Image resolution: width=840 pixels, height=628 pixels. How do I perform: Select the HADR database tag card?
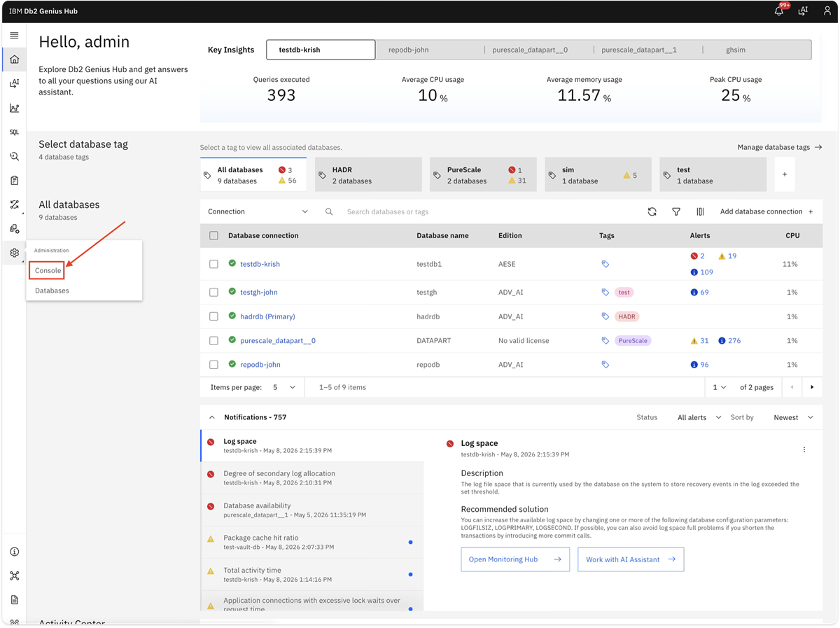[368, 175]
